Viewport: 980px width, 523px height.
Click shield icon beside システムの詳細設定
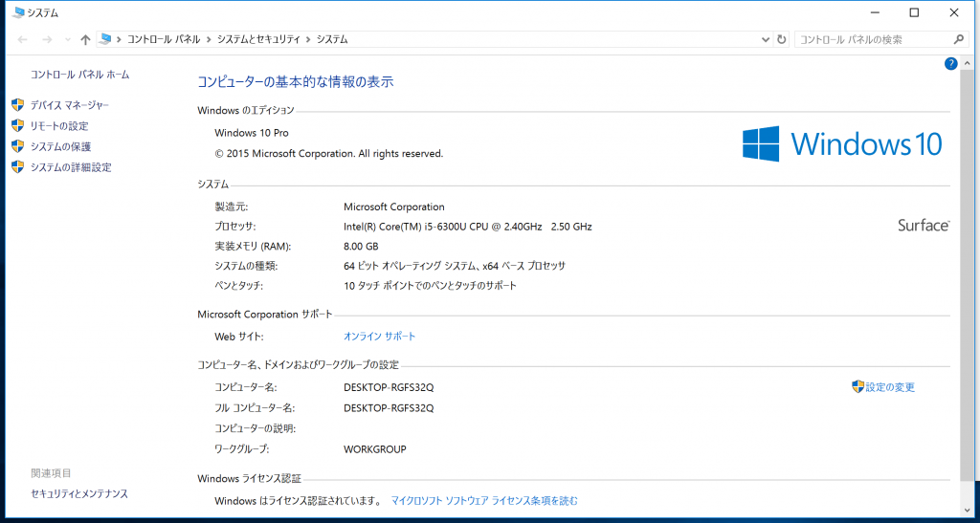pos(17,166)
